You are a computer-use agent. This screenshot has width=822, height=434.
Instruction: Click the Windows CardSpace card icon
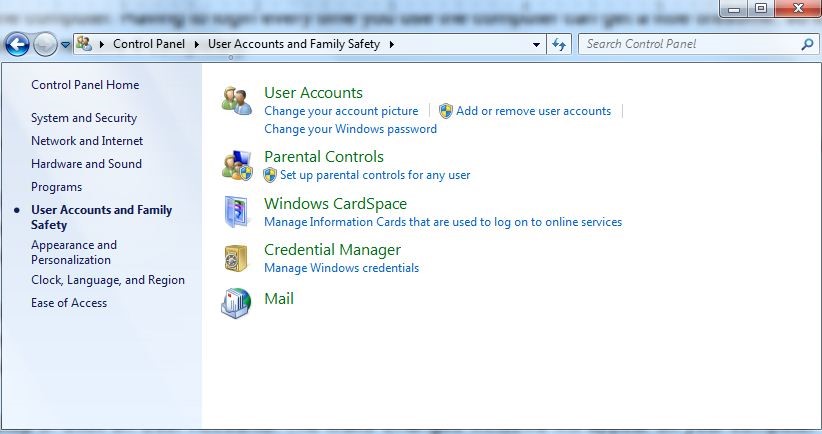point(236,212)
